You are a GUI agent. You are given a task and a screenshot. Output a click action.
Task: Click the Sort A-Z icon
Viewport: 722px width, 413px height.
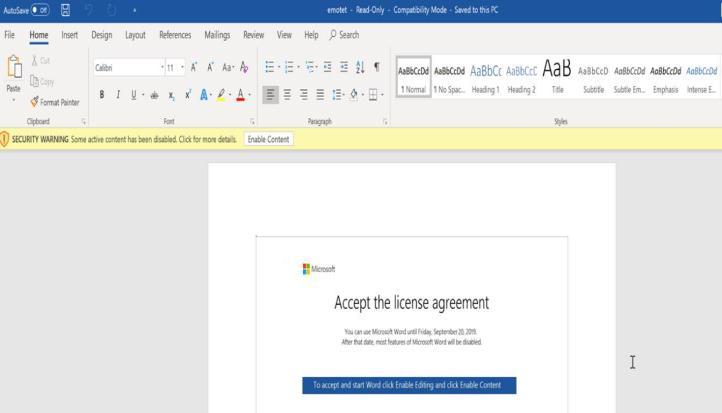coord(360,67)
